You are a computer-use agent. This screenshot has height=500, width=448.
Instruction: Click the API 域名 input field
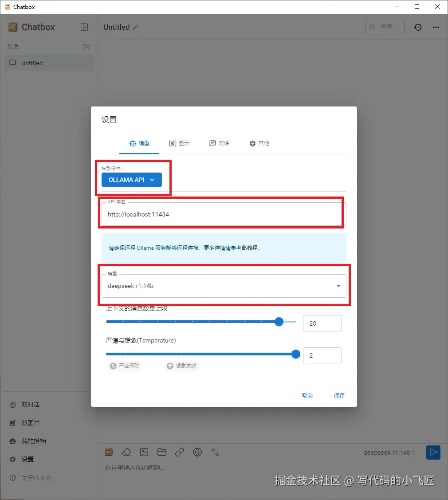click(x=222, y=214)
